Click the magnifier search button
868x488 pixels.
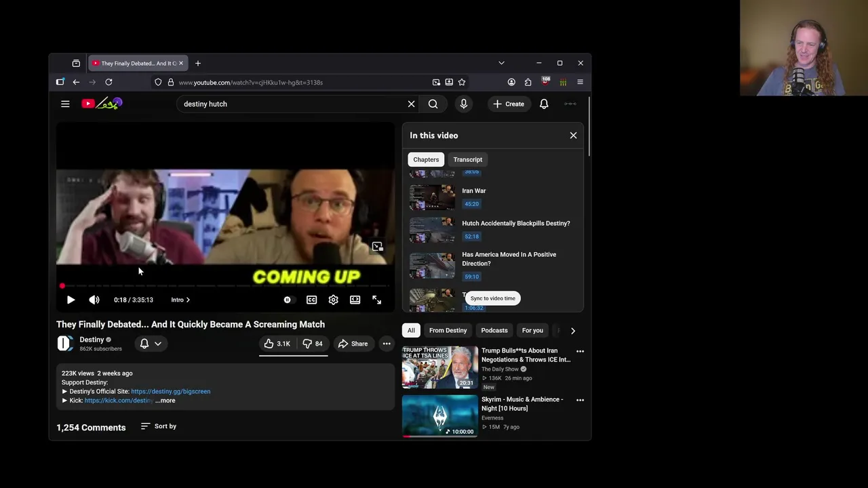click(433, 104)
